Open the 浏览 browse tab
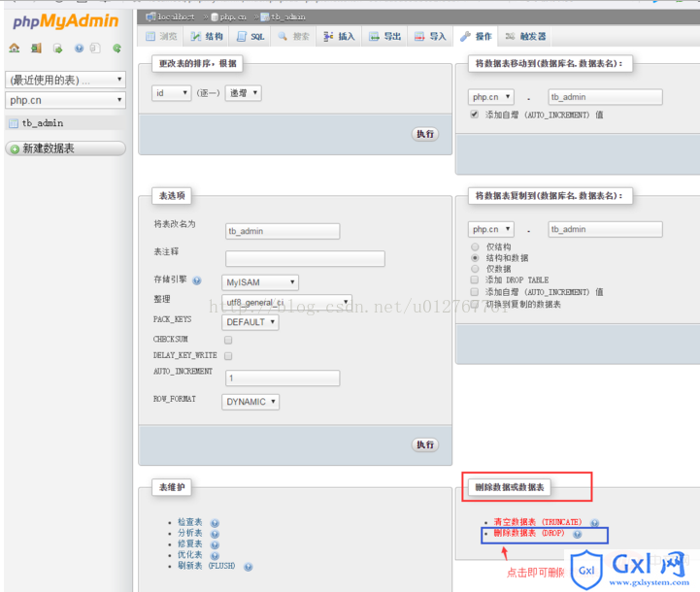Screen dimensions: 700x592 click(161, 36)
